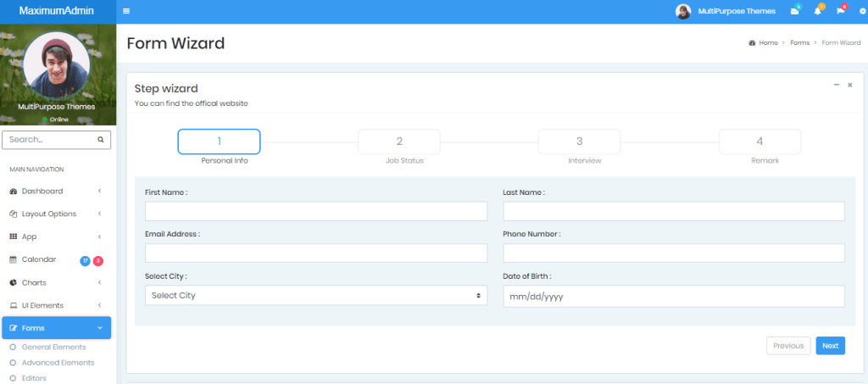Click the Editors circle icon
Viewport: 868px width, 384px height.
[x=13, y=378]
